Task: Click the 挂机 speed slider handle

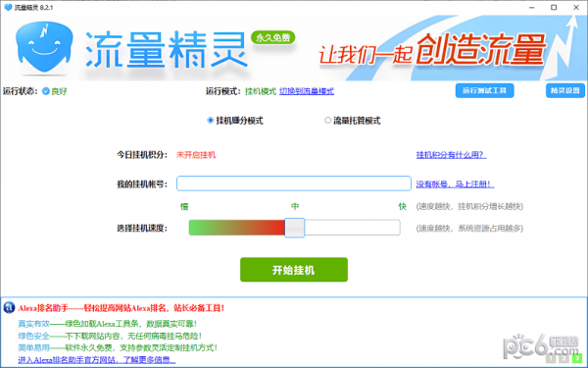Action: [295, 228]
